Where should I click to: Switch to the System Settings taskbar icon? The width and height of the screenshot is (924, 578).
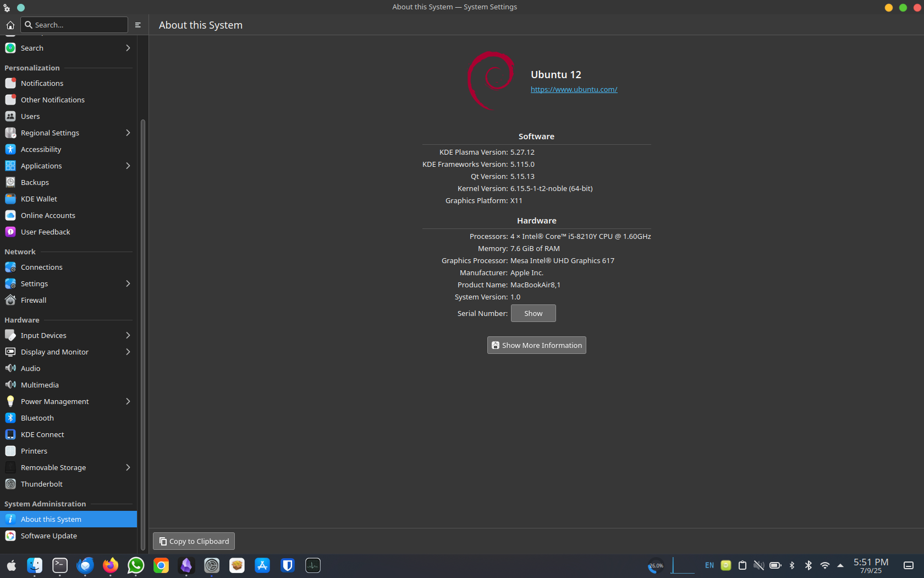212,565
